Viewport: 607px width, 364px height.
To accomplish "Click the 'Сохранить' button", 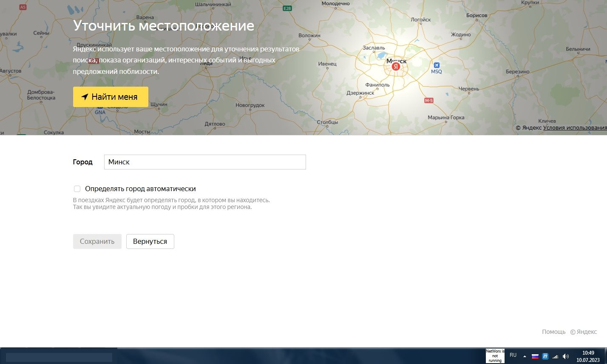I will 97,241.
